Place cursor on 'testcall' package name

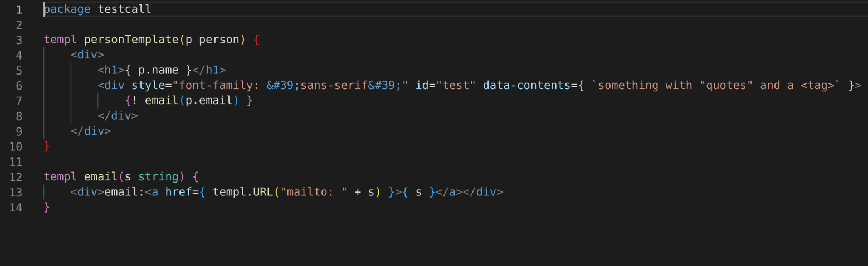pos(124,9)
